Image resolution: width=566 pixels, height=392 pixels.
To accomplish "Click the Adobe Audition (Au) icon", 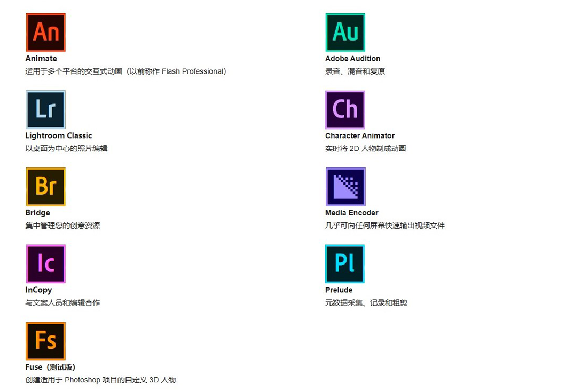I will pyautogui.click(x=345, y=33).
